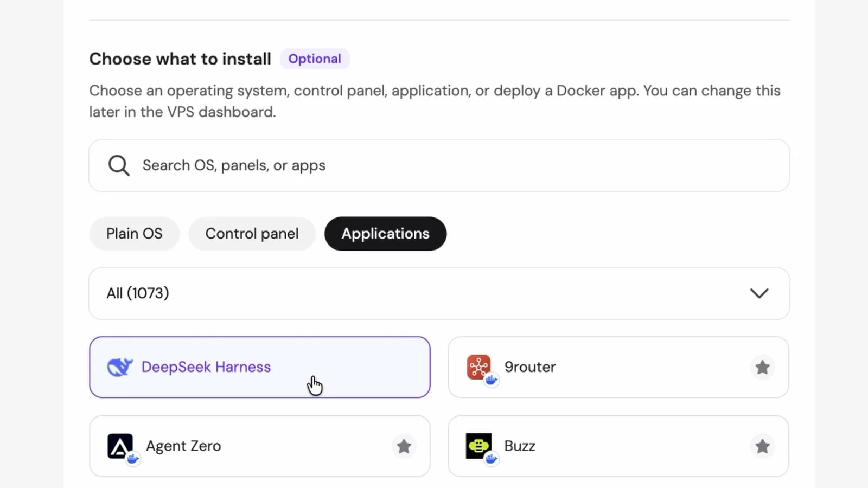Click the Choose what to install heading

point(180,59)
